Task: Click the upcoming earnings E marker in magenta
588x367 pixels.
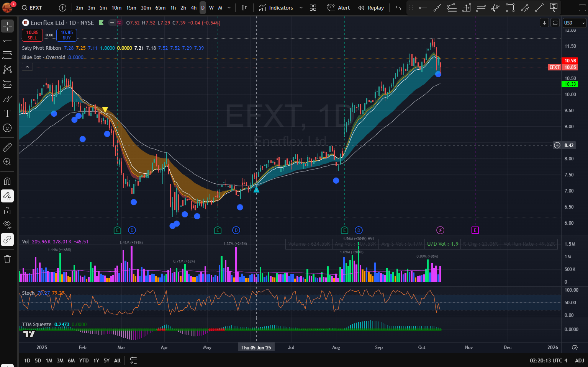Action: (x=475, y=230)
